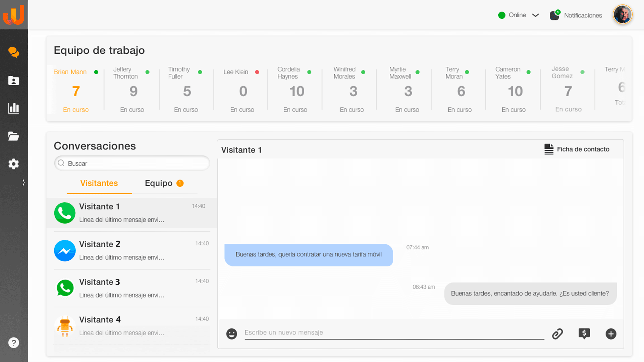This screenshot has width=644, height=362.
Task: Click the attach link icon
Action: coord(557,334)
